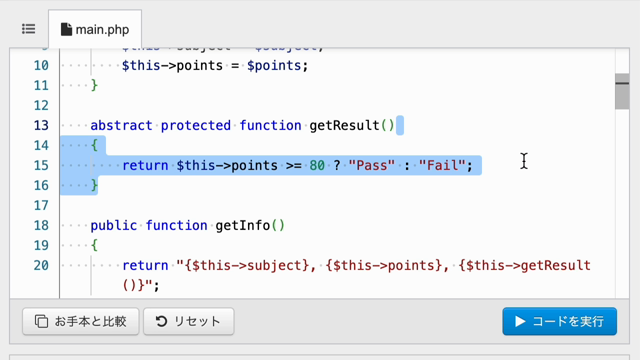Click the リセット reset button
The image size is (640, 360).
[189, 322]
